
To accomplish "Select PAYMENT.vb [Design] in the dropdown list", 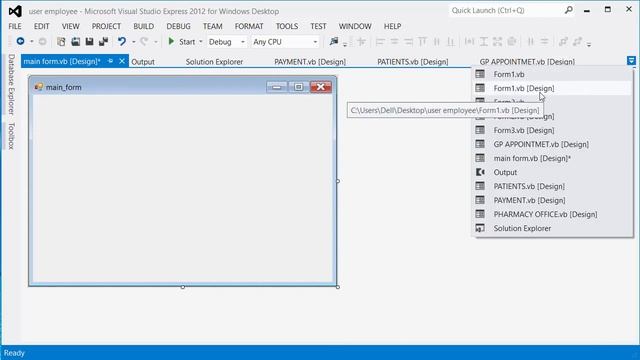I will pyautogui.click(x=552, y=200).
